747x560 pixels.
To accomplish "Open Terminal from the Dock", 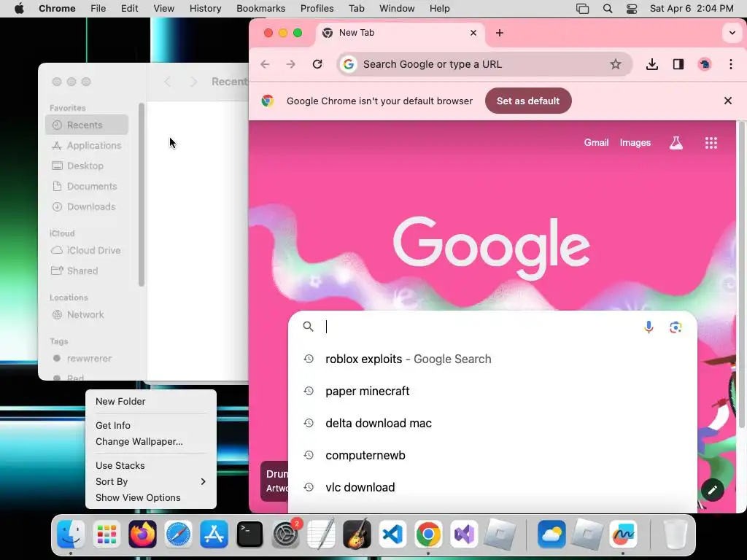I will point(249,534).
